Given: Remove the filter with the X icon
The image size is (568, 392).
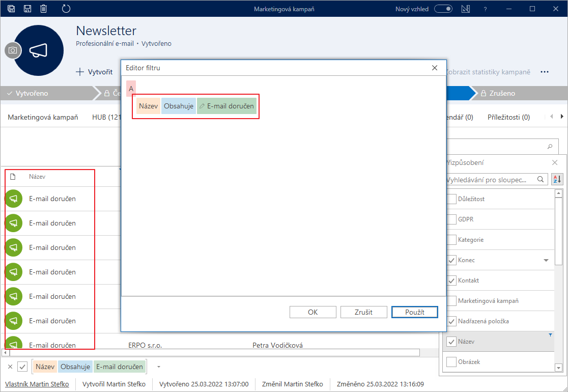Looking at the screenshot, I should (10, 367).
